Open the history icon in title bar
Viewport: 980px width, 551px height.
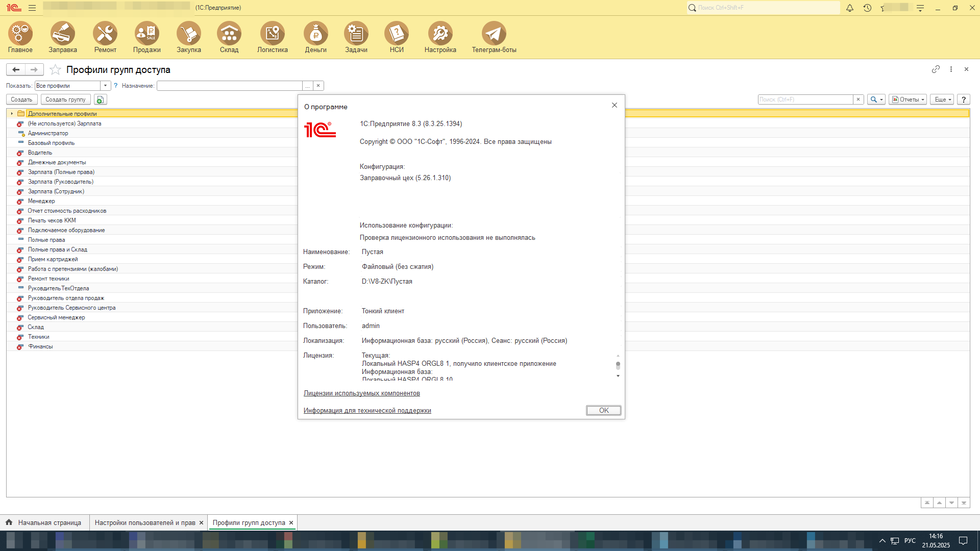[x=867, y=8]
